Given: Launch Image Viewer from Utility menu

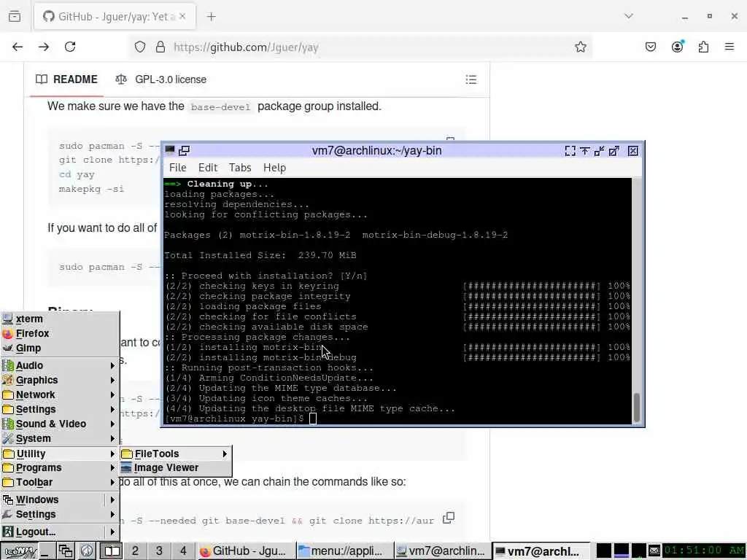Looking at the screenshot, I should pyautogui.click(x=175, y=467).
